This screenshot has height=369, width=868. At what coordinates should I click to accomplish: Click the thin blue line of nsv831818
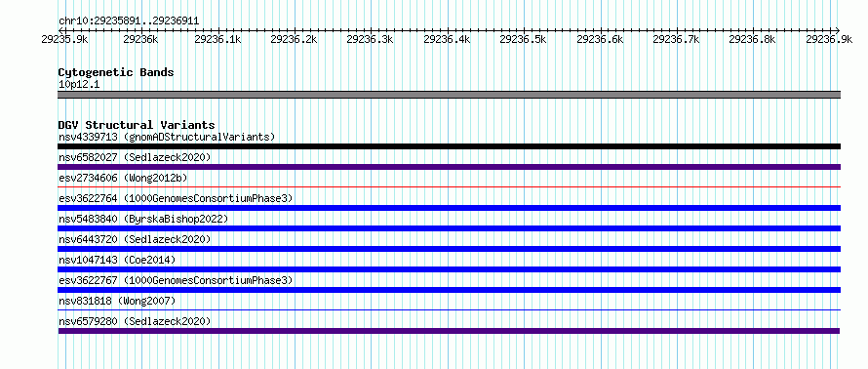449,310
